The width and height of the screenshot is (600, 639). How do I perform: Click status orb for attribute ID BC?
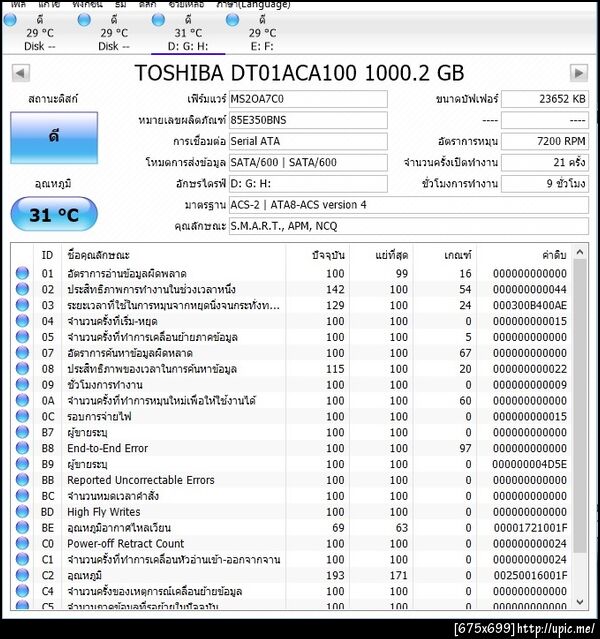(22, 496)
